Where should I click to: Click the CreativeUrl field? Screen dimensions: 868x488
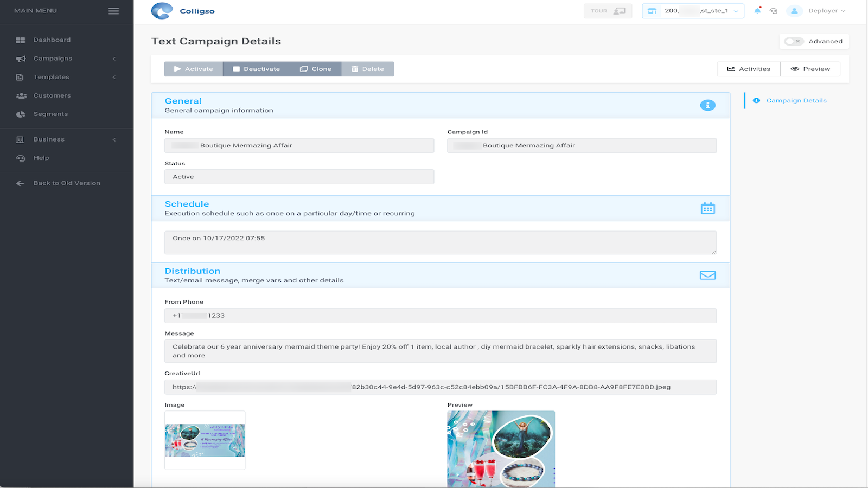tap(441, 387)
